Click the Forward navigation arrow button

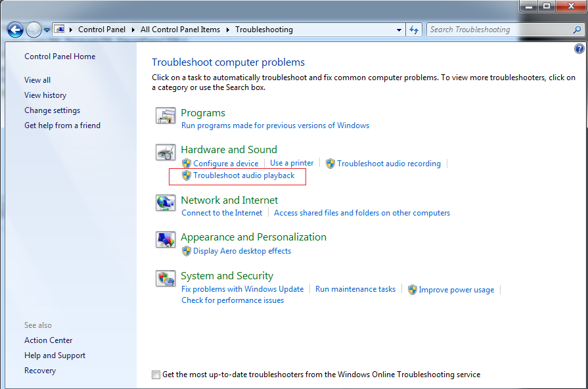point(34,30)
